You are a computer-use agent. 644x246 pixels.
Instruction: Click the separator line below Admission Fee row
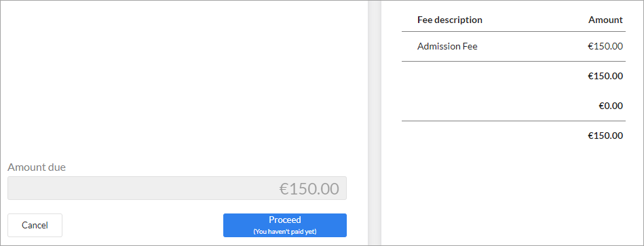click(514, 62)
